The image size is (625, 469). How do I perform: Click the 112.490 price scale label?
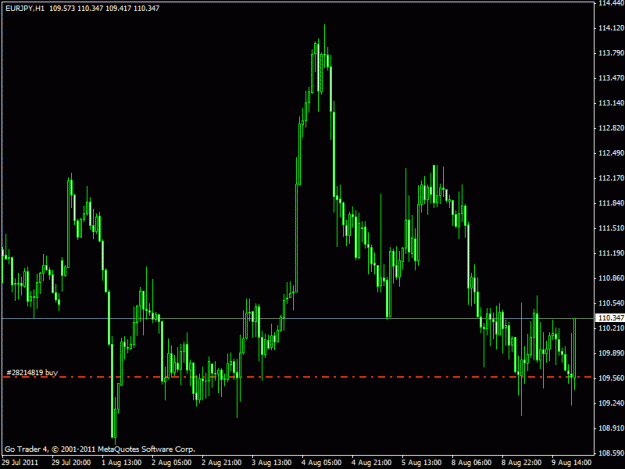pyautogui.click(x=611, y=153)
